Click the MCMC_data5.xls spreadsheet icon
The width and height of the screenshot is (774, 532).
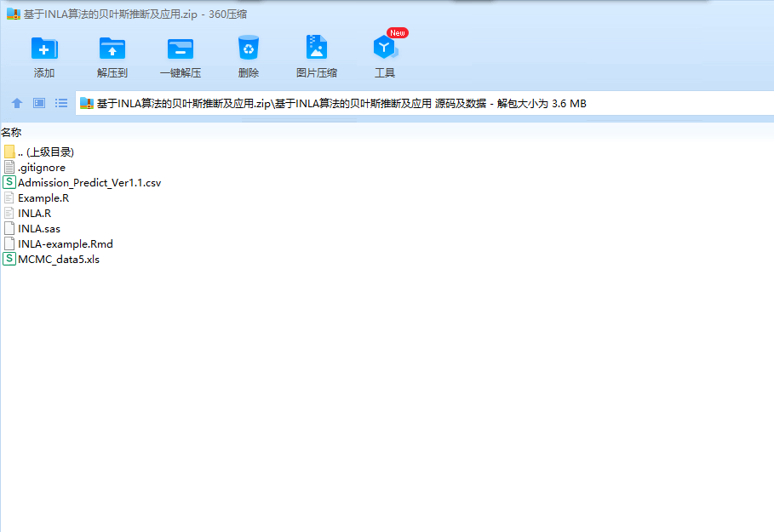(9, 259)
